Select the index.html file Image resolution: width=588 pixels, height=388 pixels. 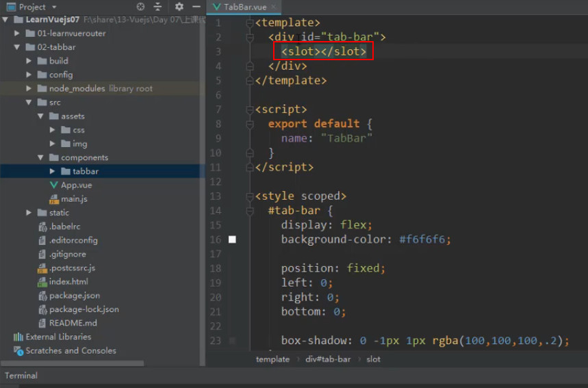point(68,281)
